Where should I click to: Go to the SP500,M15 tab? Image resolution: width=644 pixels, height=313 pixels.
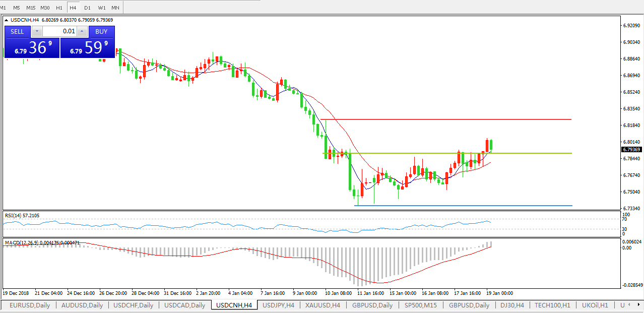(420, 305)
